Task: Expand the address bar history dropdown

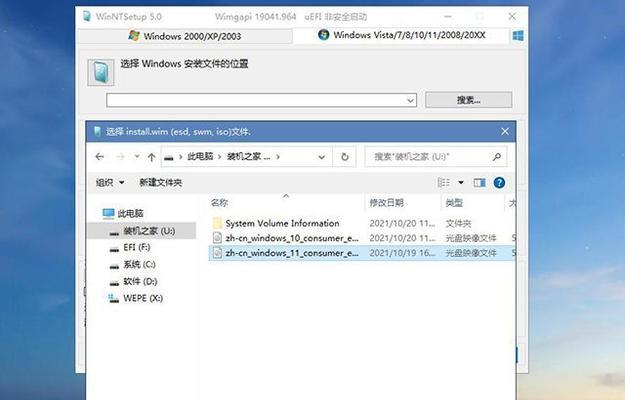Action: 321,157
